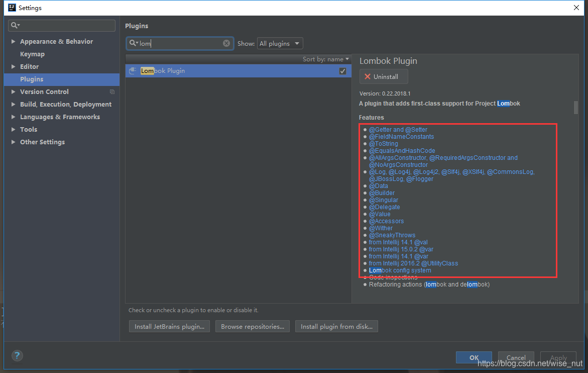Expand Build, Execution, Deployment

(x=13, y=105)
